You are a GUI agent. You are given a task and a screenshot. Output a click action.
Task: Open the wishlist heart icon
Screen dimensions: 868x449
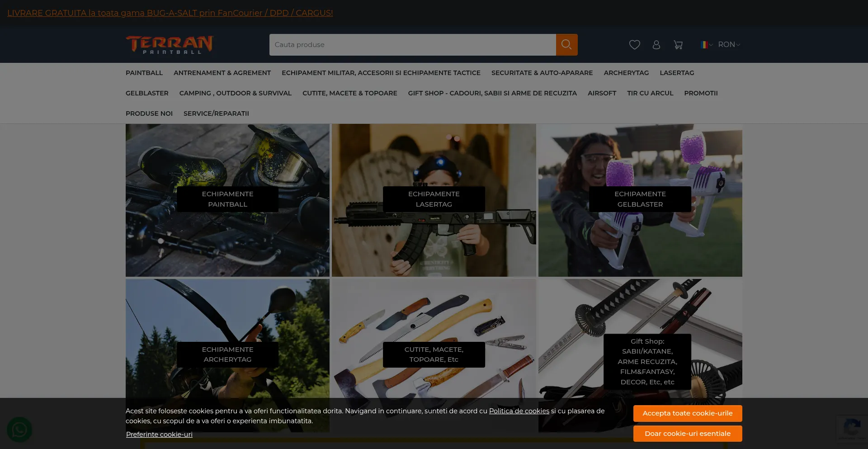[x=634, y=45]
